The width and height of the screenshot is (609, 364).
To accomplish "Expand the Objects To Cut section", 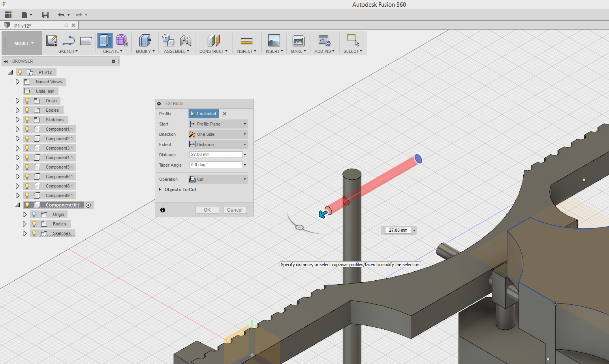I will (160, 190).
